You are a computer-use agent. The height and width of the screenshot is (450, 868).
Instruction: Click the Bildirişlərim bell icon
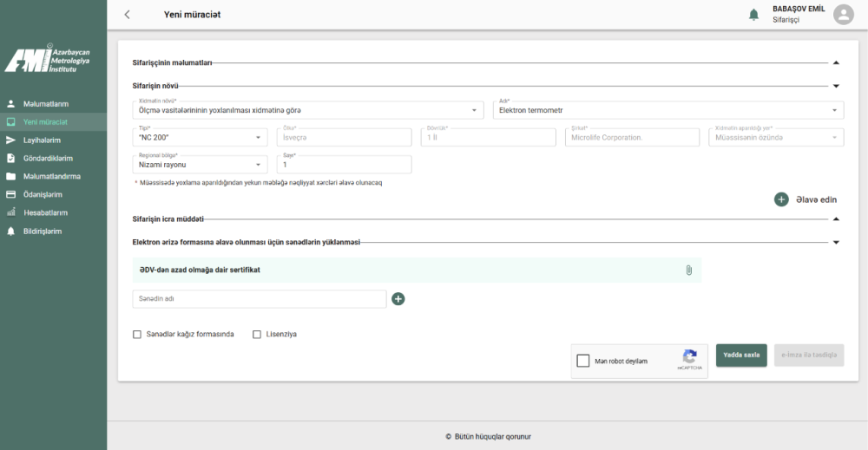click(x=10, y=232)
